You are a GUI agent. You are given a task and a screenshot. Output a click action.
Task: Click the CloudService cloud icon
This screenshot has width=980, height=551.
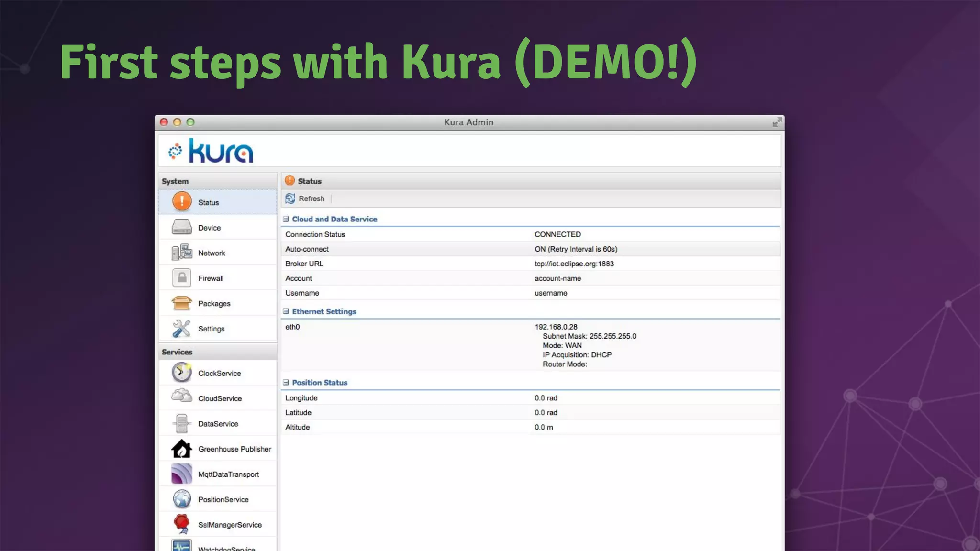click(182, 396)
